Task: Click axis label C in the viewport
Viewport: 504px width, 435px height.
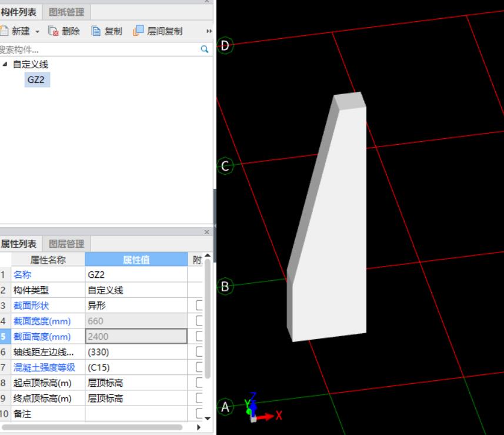Action: tap(225, 166)
